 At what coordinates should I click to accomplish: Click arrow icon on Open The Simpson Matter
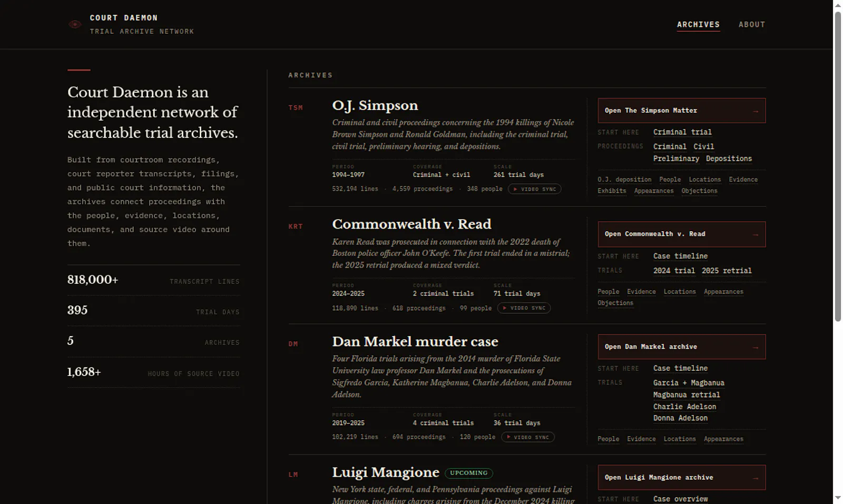coord(756,111)
